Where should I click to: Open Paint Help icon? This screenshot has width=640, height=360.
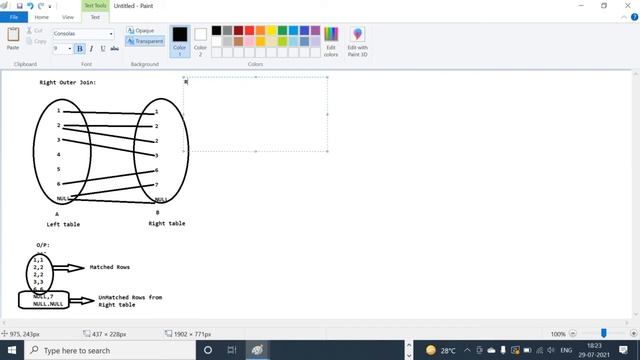click(634, 17)
